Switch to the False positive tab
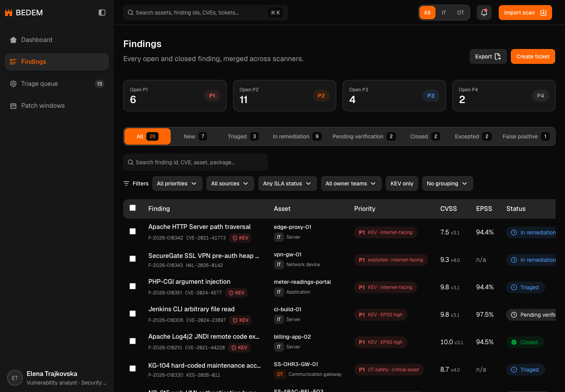The height and width of the screenshot is (392, 565). pos(526,136)
